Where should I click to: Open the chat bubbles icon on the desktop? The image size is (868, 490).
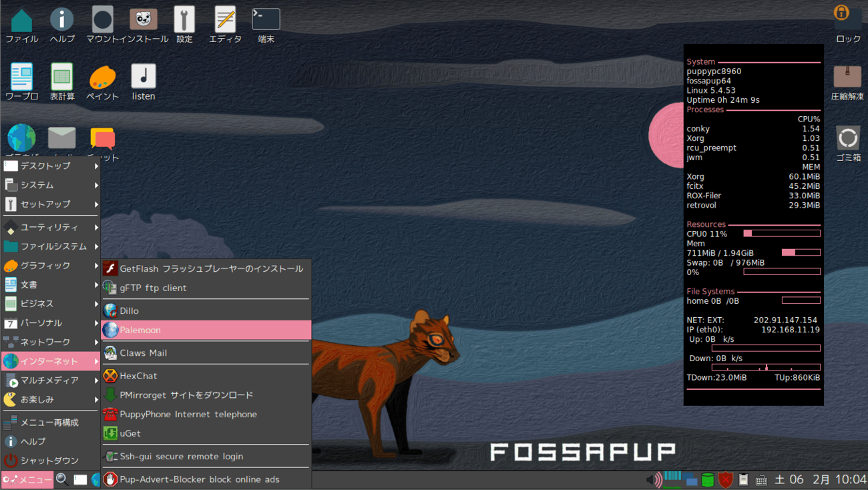coord(102,139)
